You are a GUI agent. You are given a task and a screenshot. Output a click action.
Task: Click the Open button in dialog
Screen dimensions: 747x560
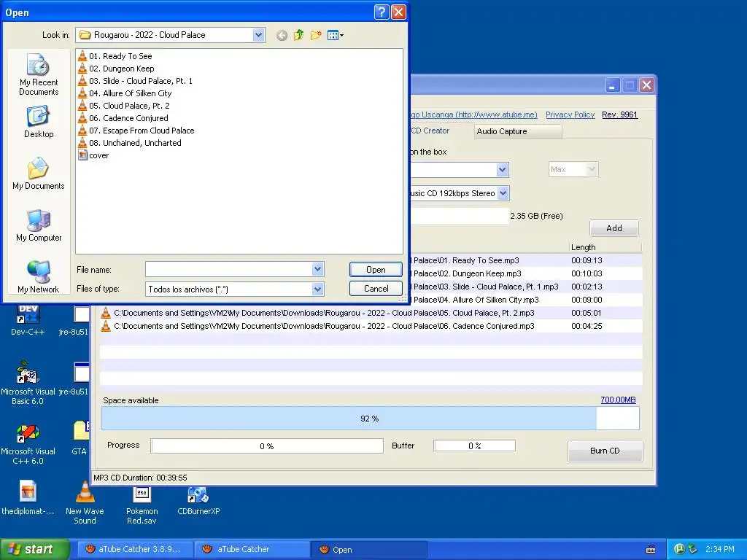tap(376, 270)
